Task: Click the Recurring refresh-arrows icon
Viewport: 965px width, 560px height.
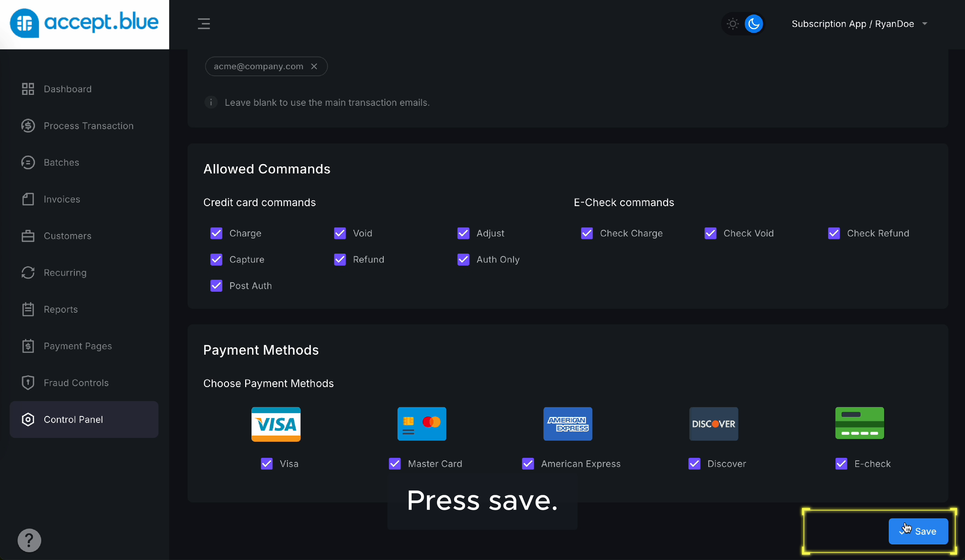Action: 28,273
